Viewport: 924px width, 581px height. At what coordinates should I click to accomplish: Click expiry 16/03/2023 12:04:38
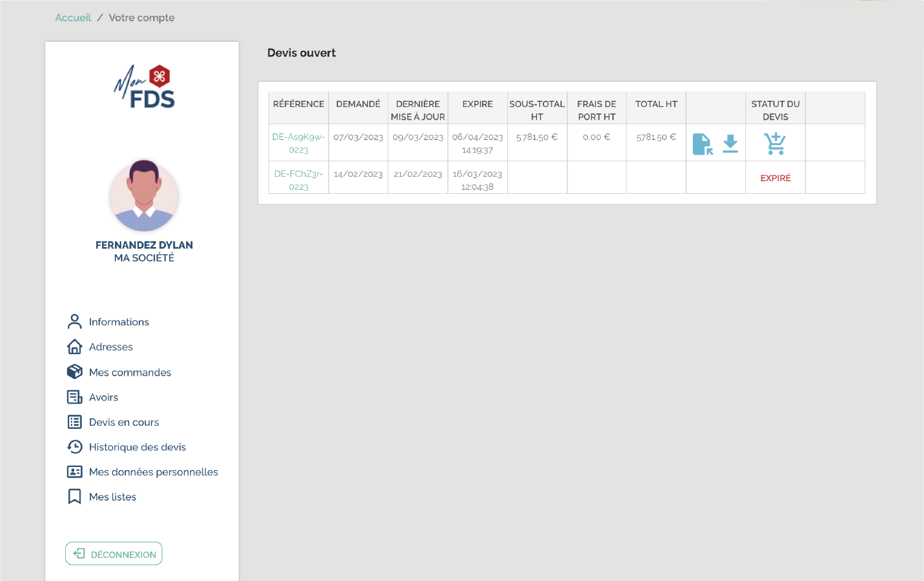pos(478,180)
